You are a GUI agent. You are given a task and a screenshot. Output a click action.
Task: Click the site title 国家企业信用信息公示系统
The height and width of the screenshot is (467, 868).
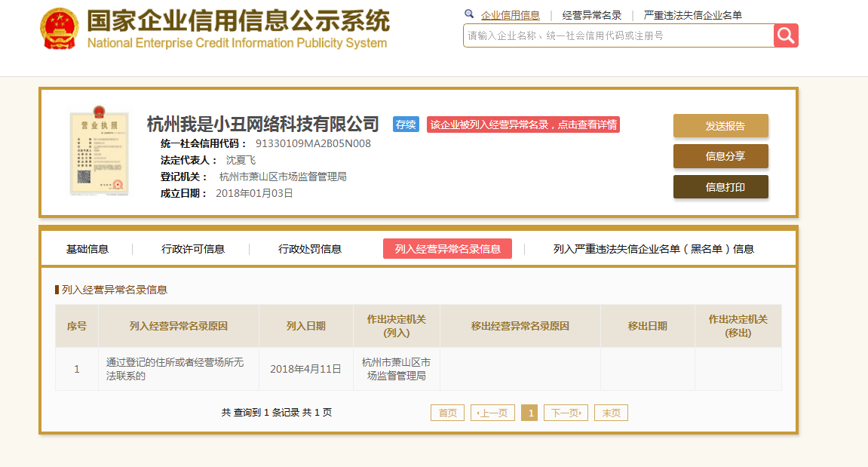[238, 21]
